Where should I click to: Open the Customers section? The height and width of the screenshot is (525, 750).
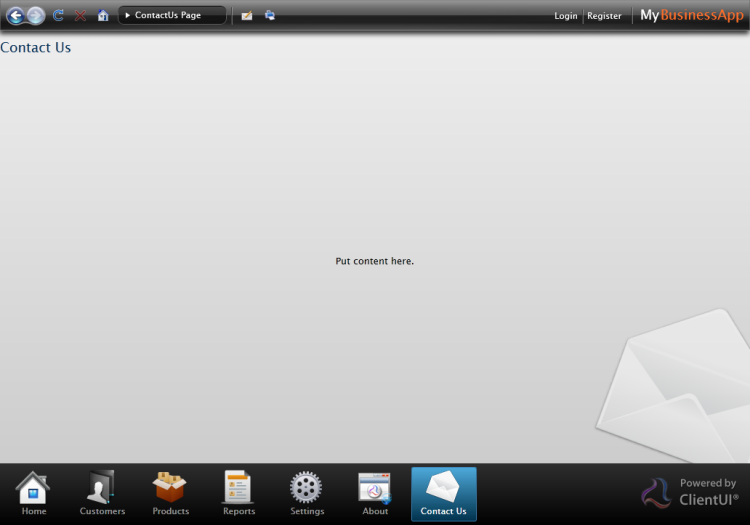102,493
